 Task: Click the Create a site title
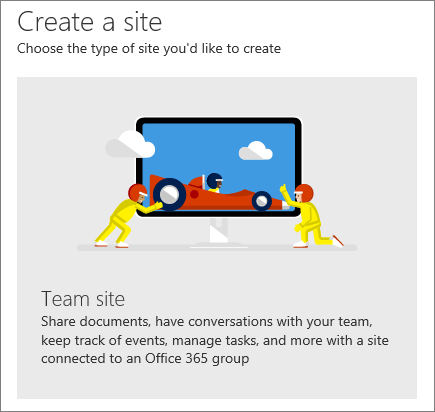point(89,22)
